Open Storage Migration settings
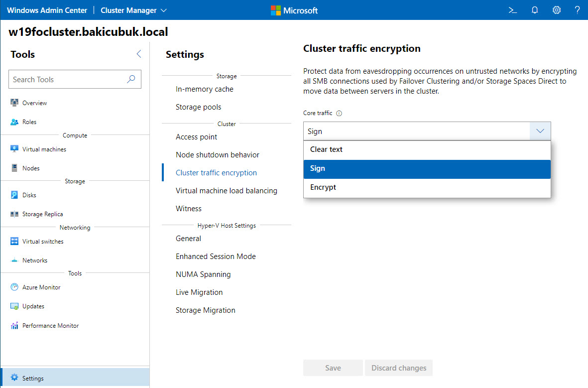The width and height of the screenshot is (588, 388). 206,310
